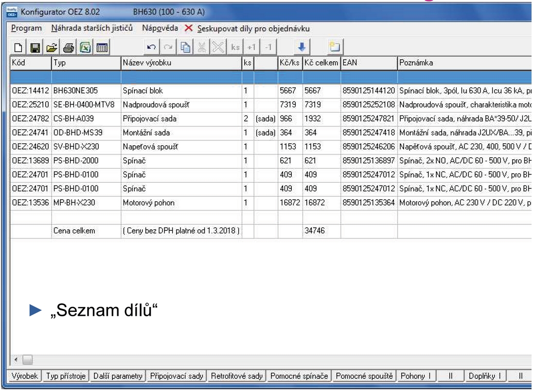Click the Ceny bez DPH platné od 1.3.2018 cell
The height and width of the screenshot is (392, 535).
(x=181, y=231)
